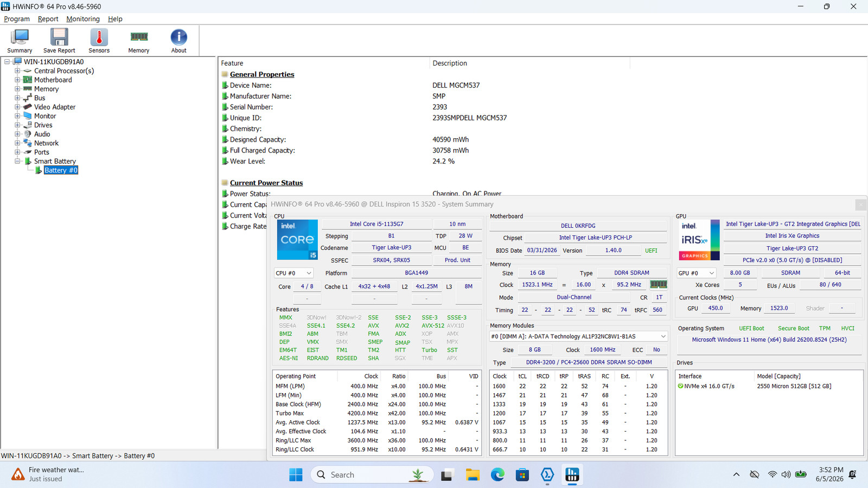The image size is (868, 488).
Task: Click the memory module chip icon
Action: click(659, 284)
